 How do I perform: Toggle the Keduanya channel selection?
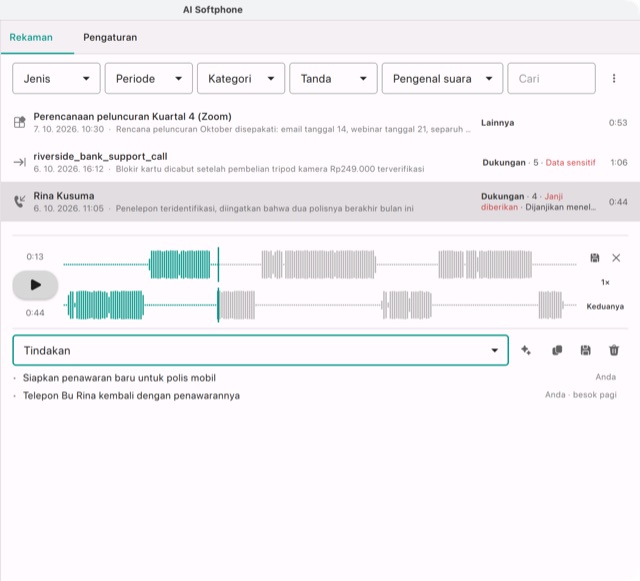[605, 307]
